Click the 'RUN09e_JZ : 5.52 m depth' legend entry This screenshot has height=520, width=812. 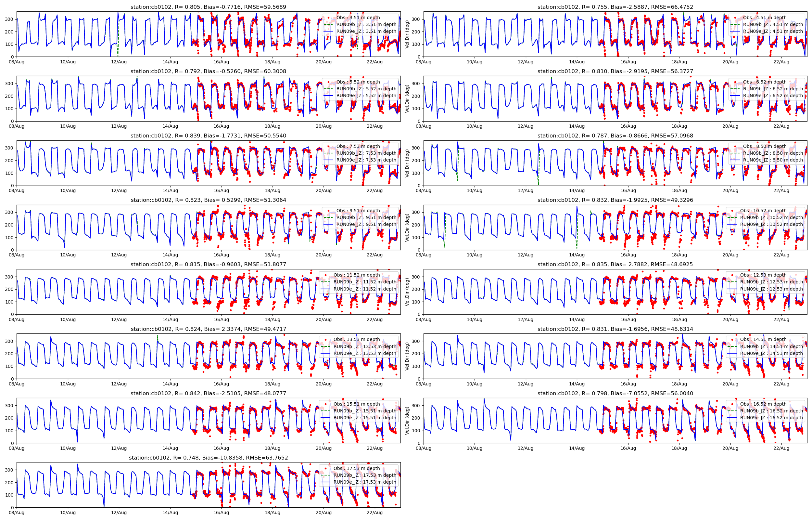click(366, 96)
